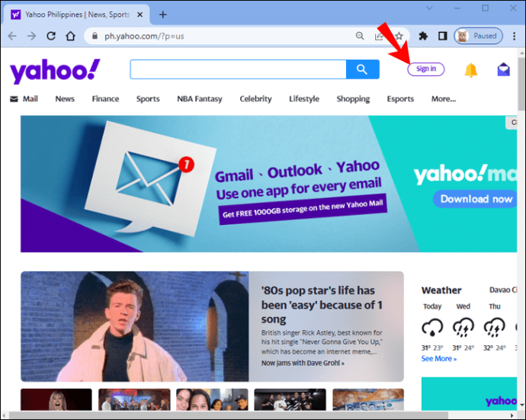Click the scrollbar down arrow
This screenshot has width=526, height=420.
tap(521, 406)
